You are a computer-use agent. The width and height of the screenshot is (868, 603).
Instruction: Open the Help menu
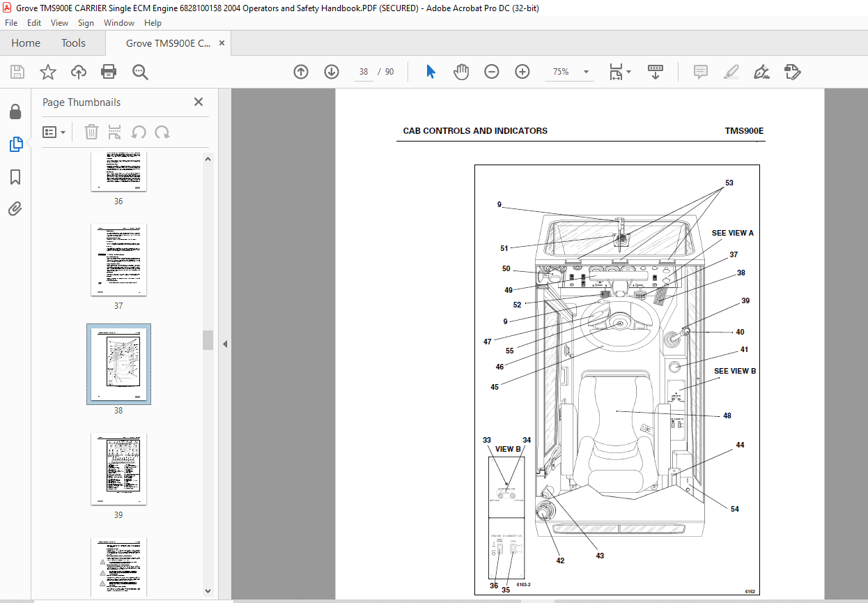pos(153,23)
